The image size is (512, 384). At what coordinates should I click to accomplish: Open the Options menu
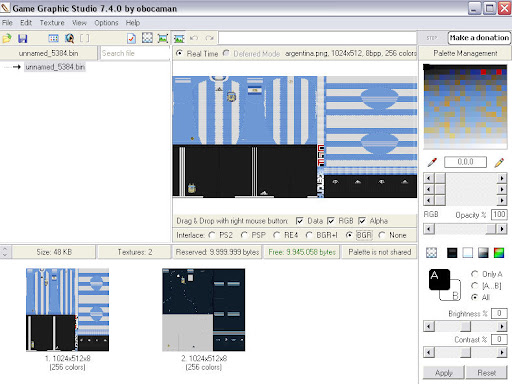(x=106, y=23)
